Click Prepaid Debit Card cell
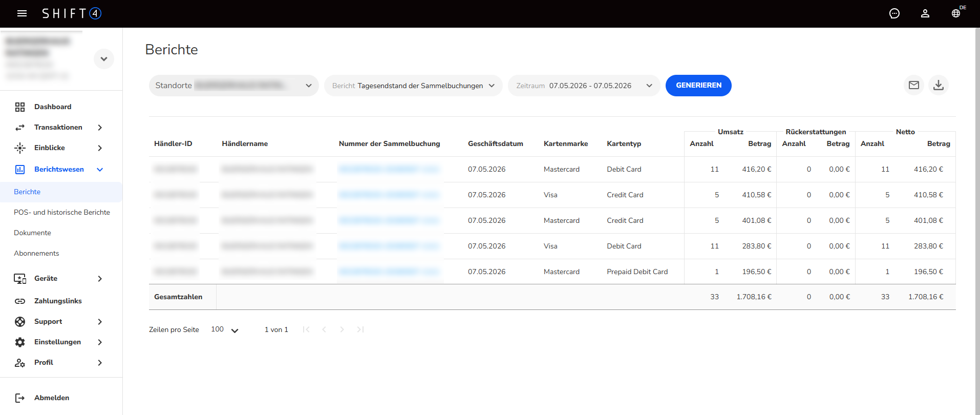The height and width of the screenshot is (415, 980). click(x=637, y=272)
